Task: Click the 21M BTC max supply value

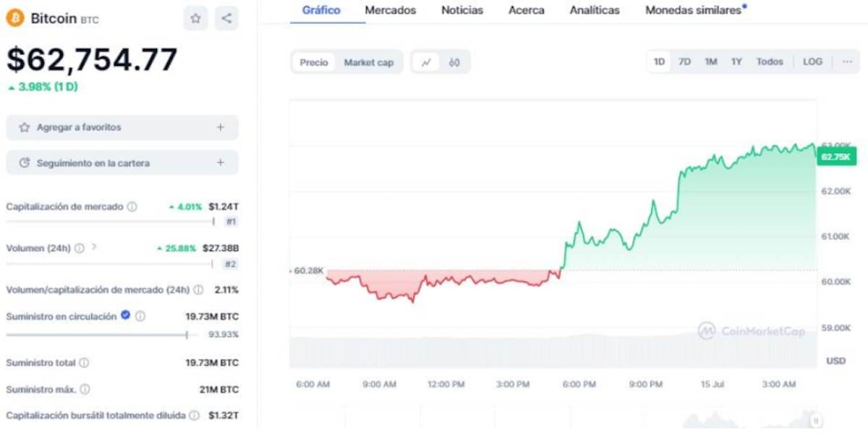Action: click(x=219, y=389)
